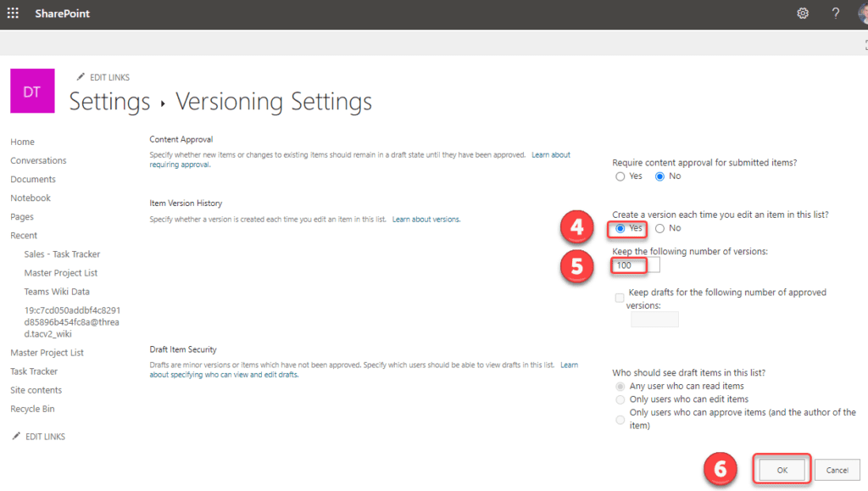Viewport: 868px width, 491px height.
Task: Click the OK button
Action: coord(782,470)
